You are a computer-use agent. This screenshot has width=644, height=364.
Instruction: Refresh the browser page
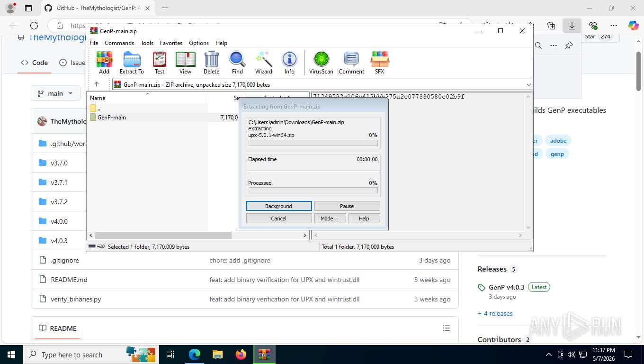click(x=34, y=26)
